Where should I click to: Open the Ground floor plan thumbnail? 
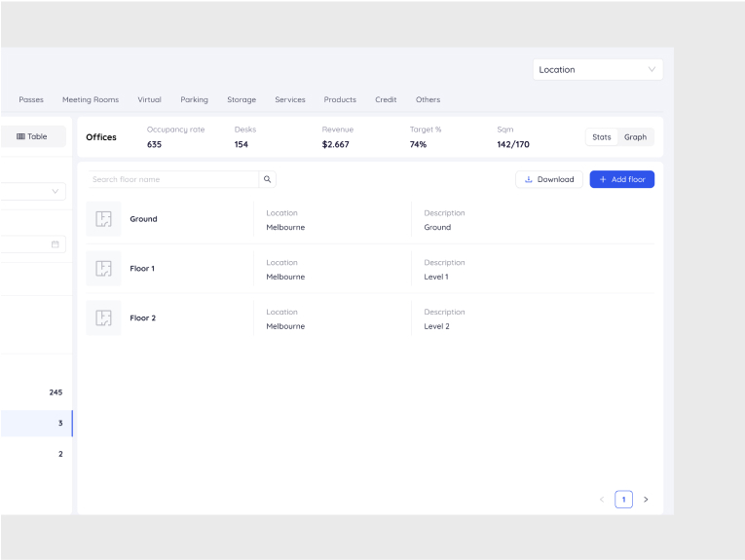tap(103, 219)
